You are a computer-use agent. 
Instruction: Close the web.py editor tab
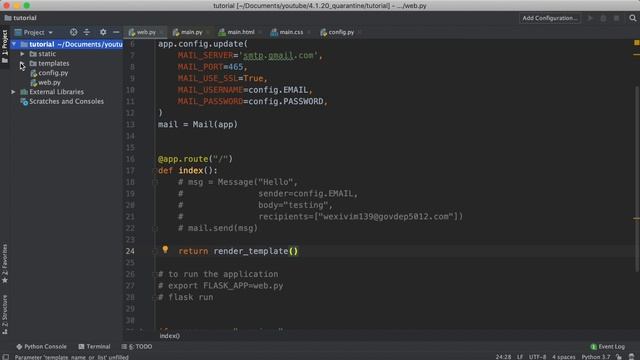[162, 32]
